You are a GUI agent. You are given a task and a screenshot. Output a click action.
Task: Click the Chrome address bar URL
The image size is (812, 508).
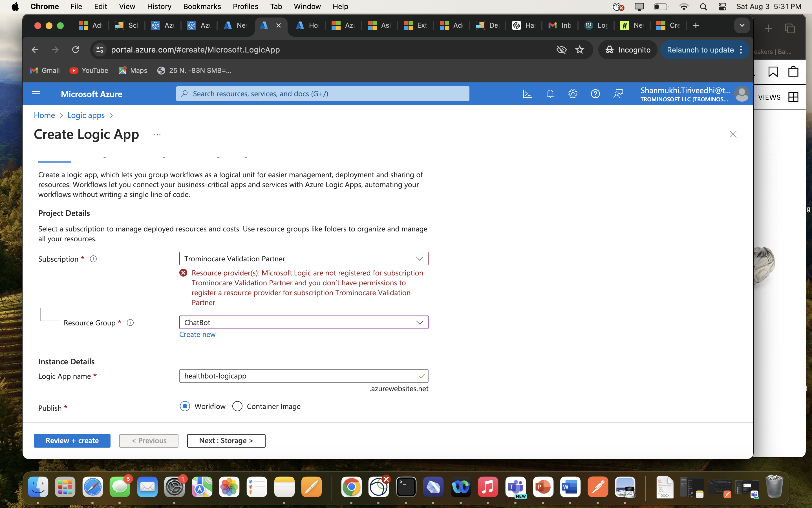click(195, 50)
